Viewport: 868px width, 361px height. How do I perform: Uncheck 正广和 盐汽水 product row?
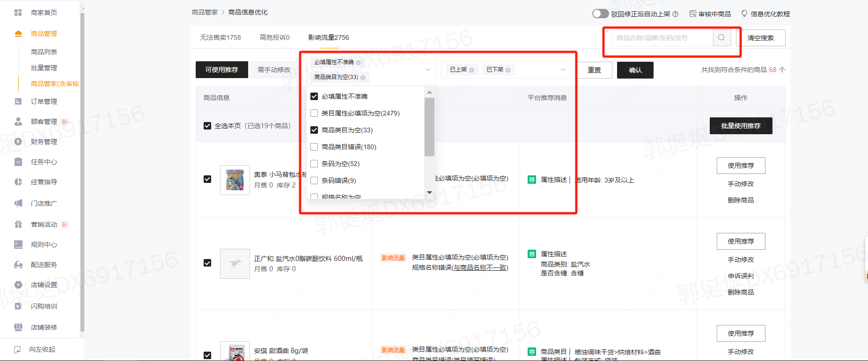pos(207,263)
